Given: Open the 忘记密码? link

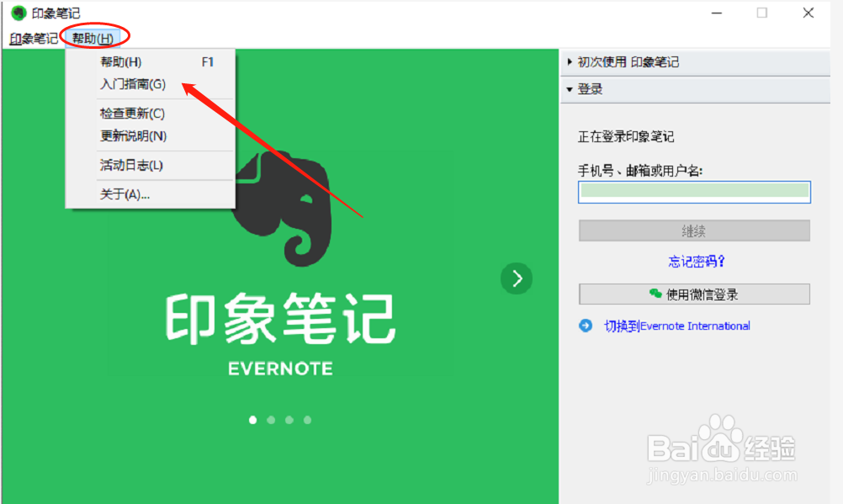Looking at the screenshot, I should (697, 262).
